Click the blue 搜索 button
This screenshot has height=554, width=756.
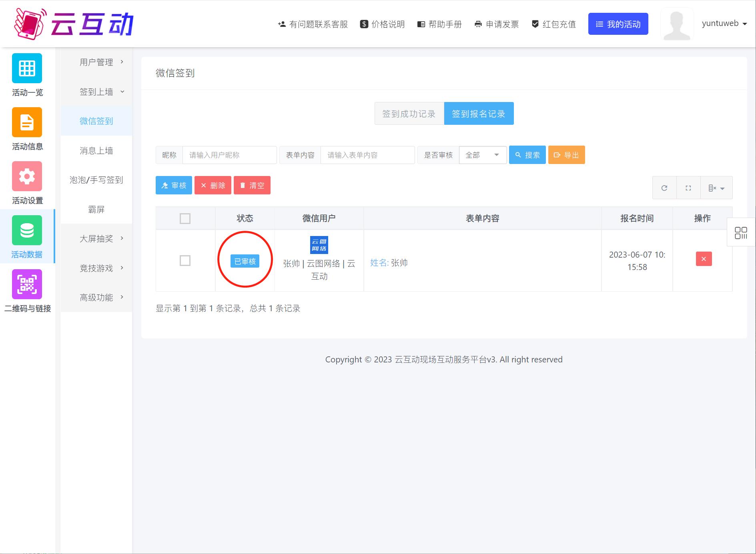[x=527, y=155]
